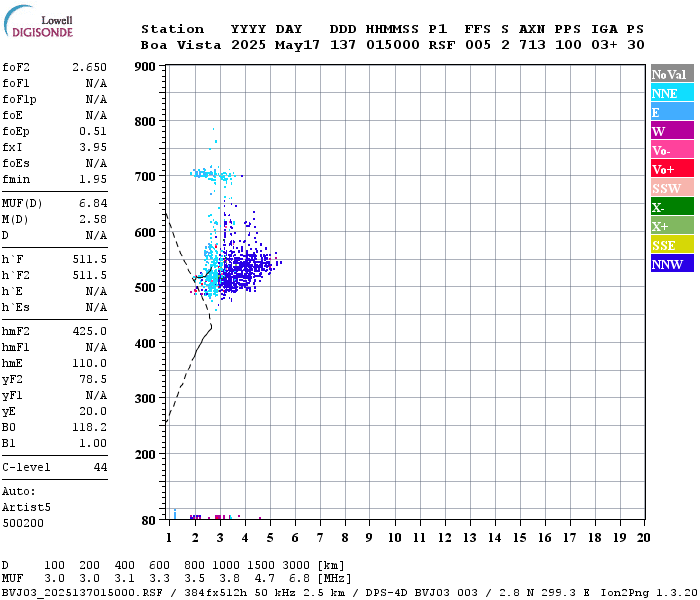Screen dimensions: 700x600
Task: Click the cyan echo cluster near 700 km
Action: point(210,174)
